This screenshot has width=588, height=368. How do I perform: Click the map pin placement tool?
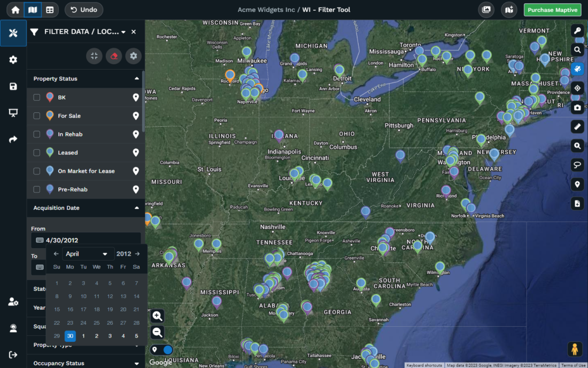pos(577,184)
